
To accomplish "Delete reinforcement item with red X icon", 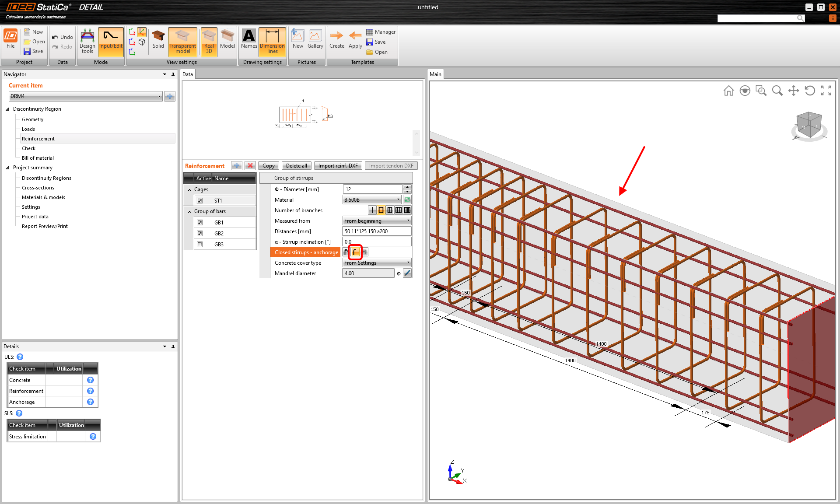I will click(250, 166).
